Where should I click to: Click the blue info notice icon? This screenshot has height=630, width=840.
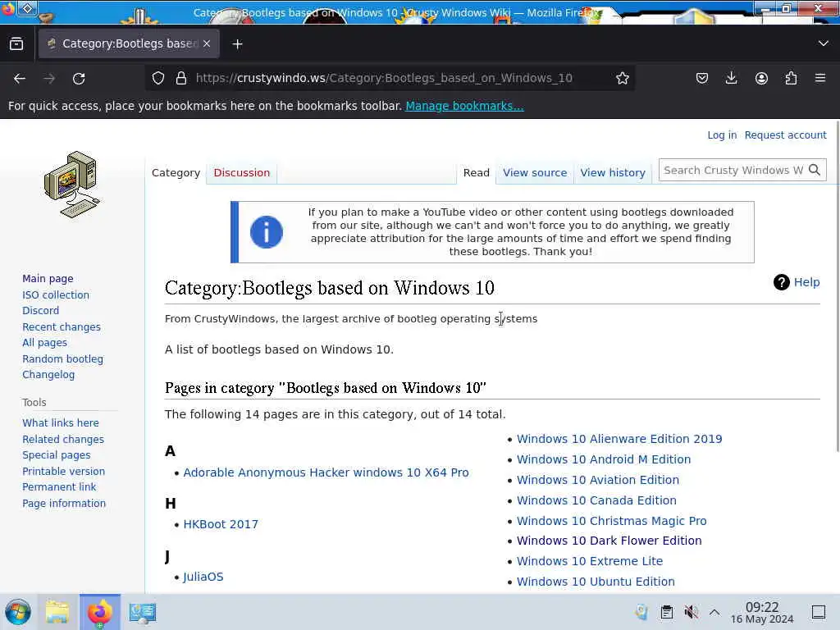(x=267, y=232)
